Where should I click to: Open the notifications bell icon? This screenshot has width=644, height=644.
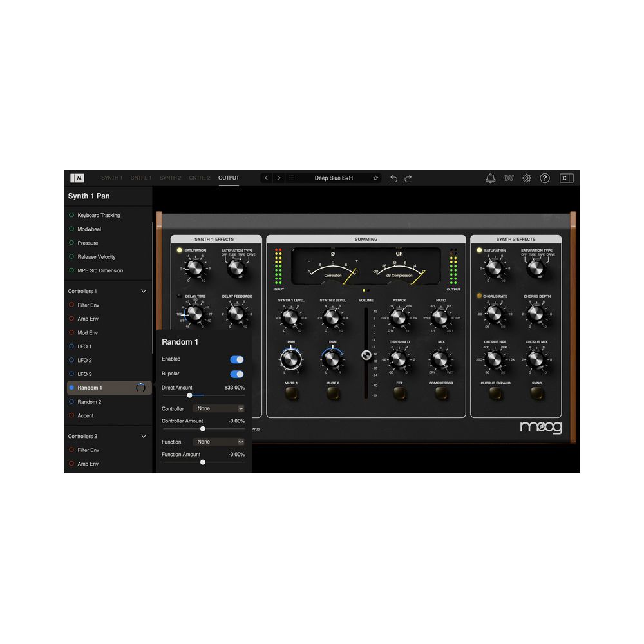pos(490,178)
